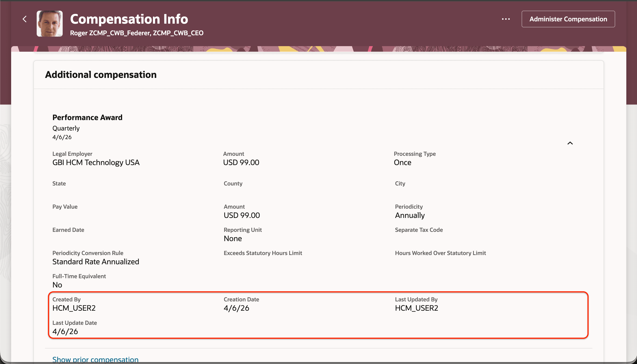This screenshot has height=364, width=637.
Task: Click the GBI HCM Technology USA value
Action: pyautogui.click(x=96, y=163)
